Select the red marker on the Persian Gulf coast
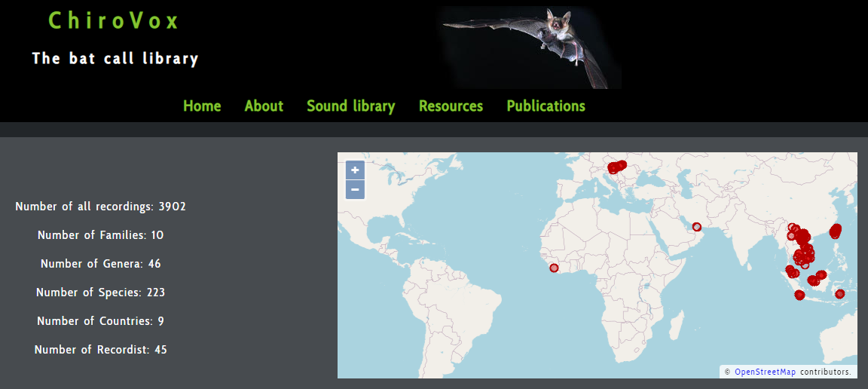 [697, 226]
